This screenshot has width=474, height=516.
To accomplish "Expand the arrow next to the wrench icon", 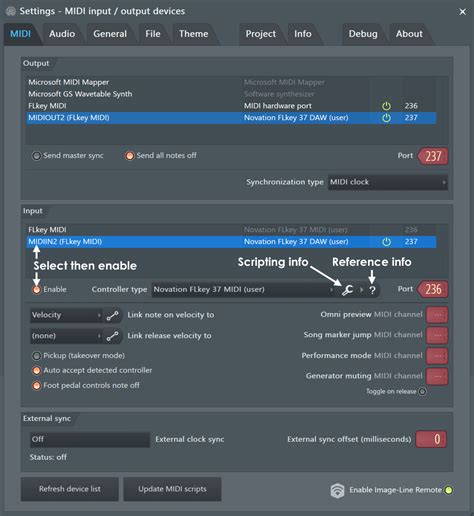I will 361,290.
